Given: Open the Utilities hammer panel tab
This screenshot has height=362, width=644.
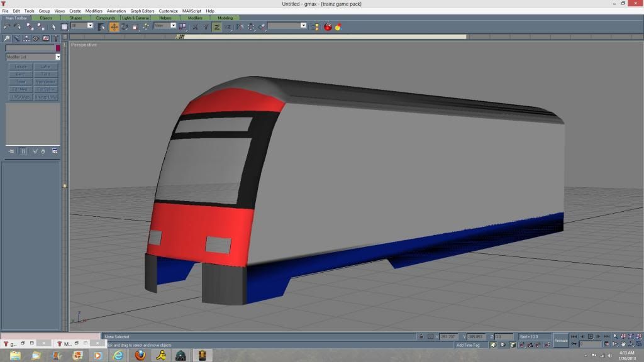Looking at the screenshot, I should coord(56,38).
